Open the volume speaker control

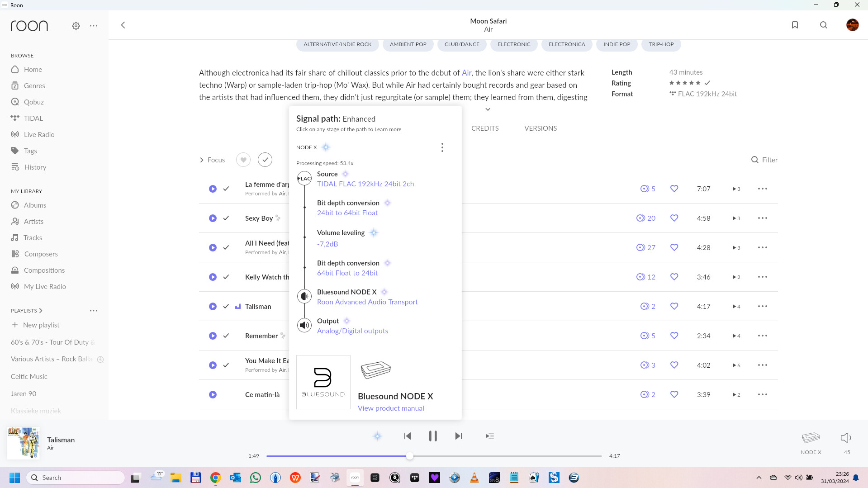[x=846, y=438]
